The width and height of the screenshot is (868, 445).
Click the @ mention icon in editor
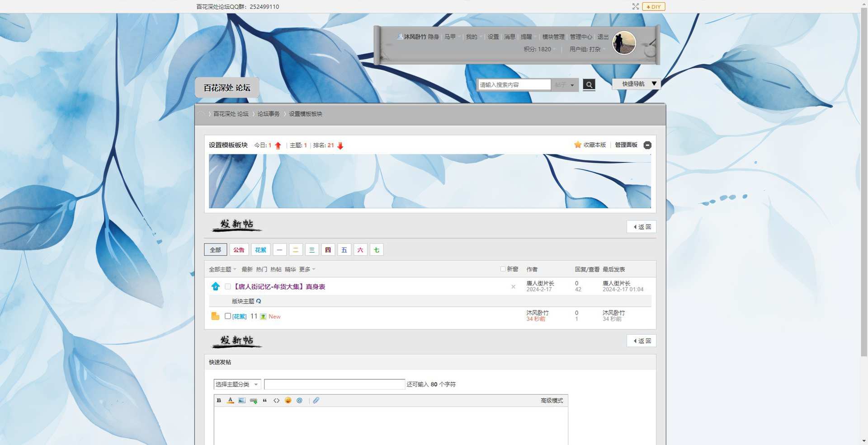pyautogui.click(x=299, y=400)
